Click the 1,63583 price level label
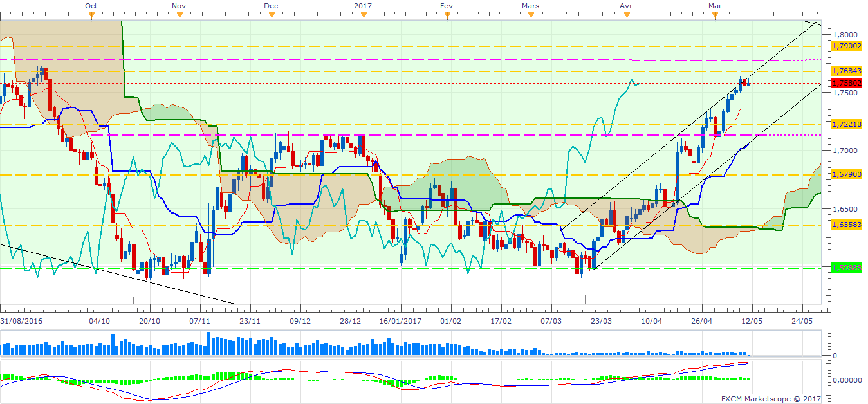 coord(846,225)
